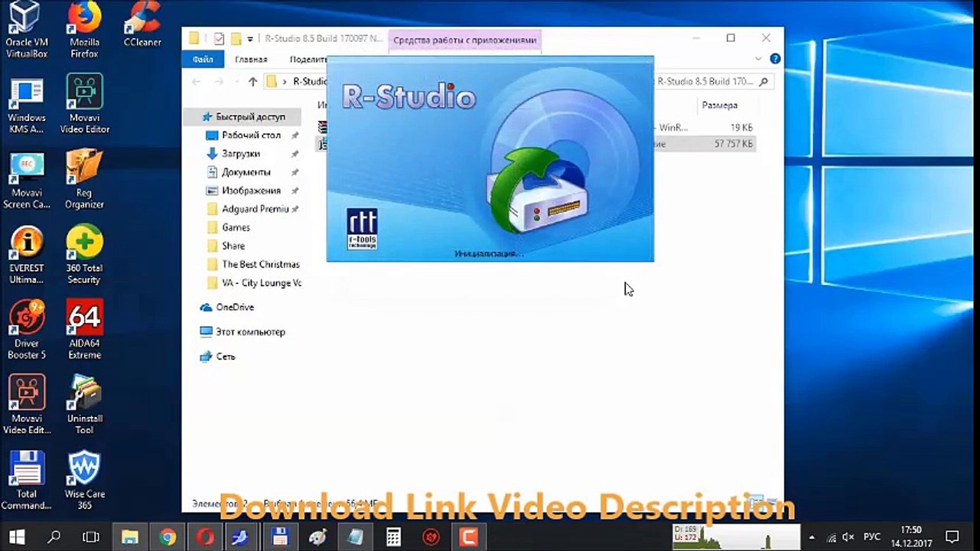Click the network icon in the system tray
This screenshot has width=980, height=551.
point(829,537)
